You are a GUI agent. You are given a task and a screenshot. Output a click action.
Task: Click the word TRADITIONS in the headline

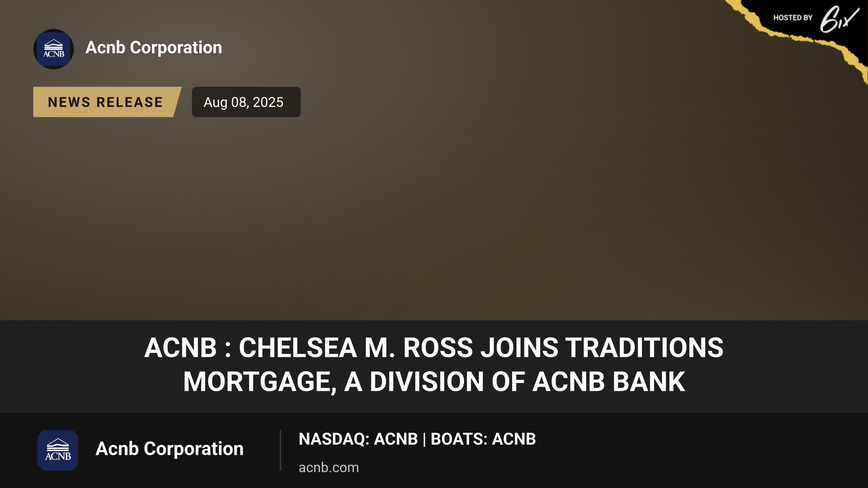[644, 348]
